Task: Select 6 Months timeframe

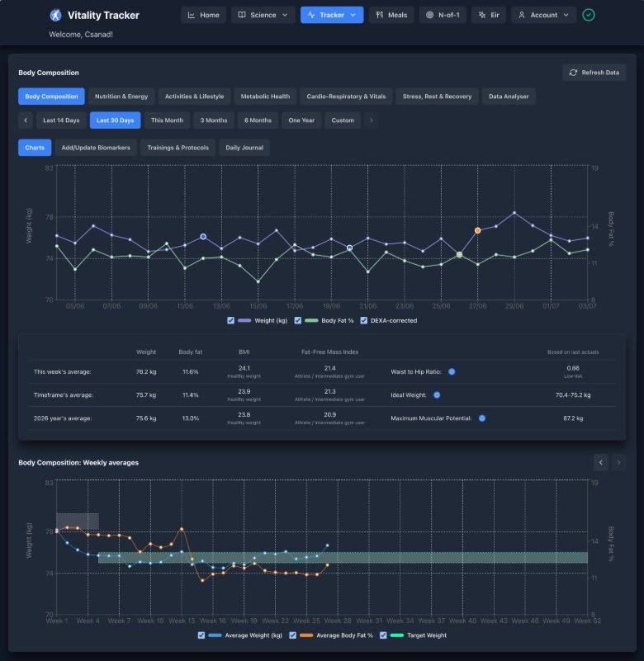Action: 258,120
